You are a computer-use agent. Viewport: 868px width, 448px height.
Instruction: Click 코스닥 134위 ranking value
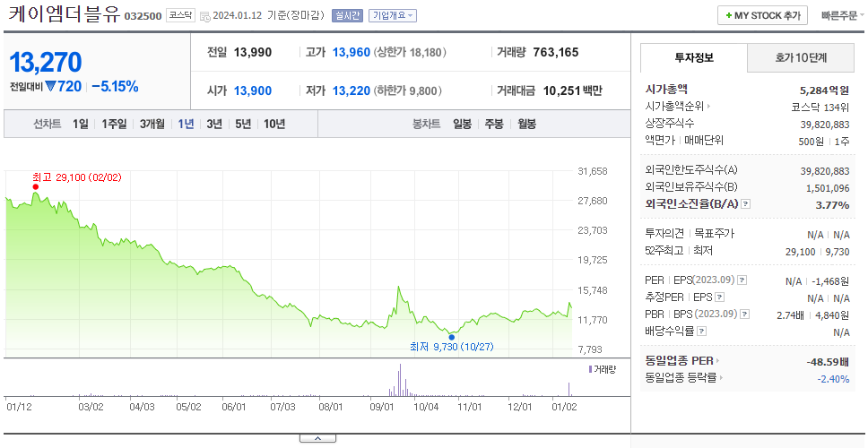(x=820, y=107)
